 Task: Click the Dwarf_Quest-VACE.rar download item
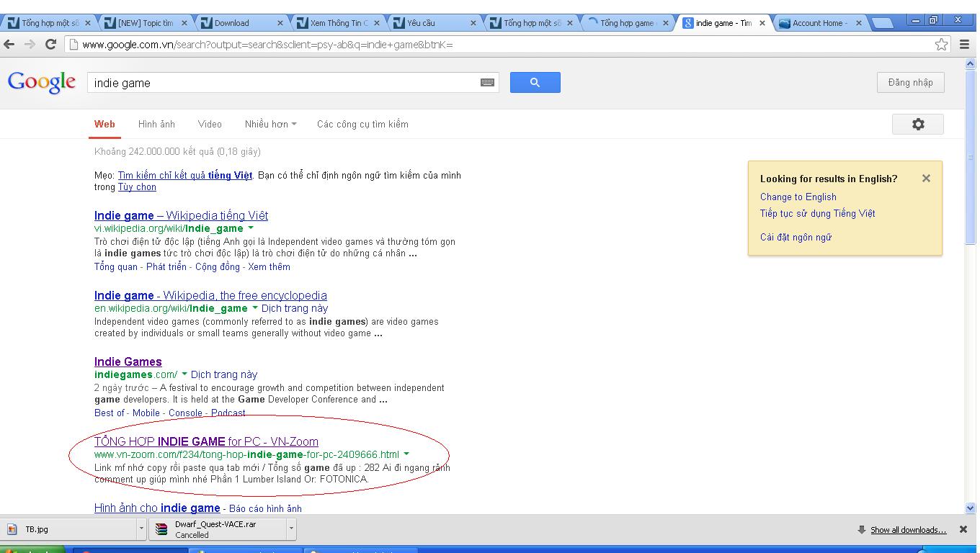[218, 529]
